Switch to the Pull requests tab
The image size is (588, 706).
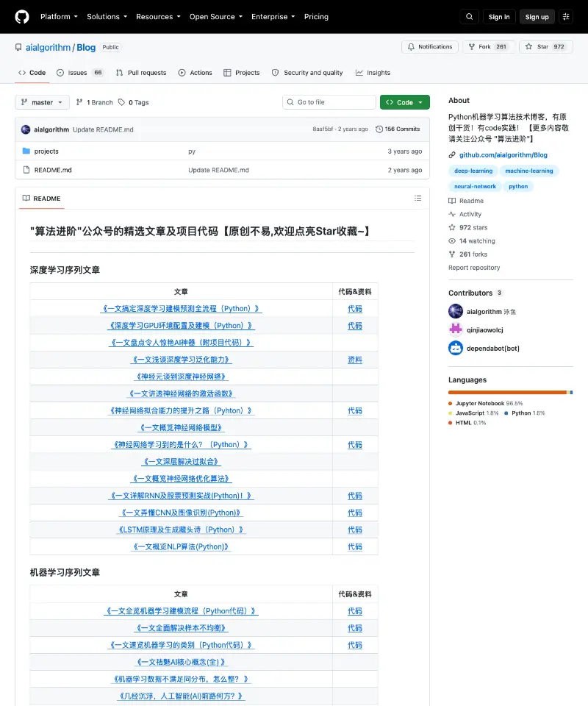(141, 73)
